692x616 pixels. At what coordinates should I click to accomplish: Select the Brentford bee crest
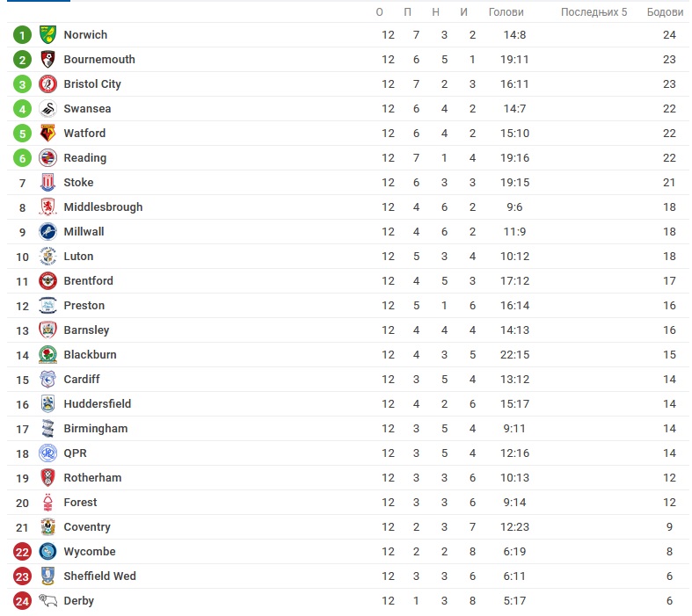click(47, 281)
